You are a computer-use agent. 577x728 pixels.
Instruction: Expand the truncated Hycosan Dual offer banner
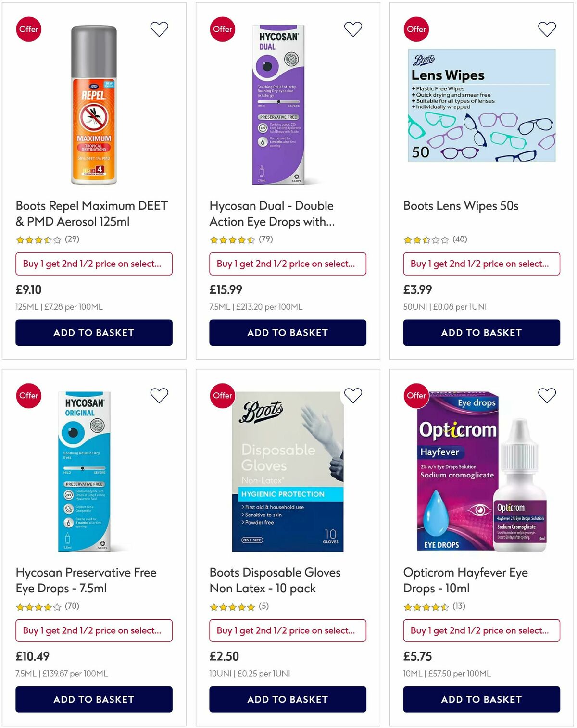[x=288, y=264]
